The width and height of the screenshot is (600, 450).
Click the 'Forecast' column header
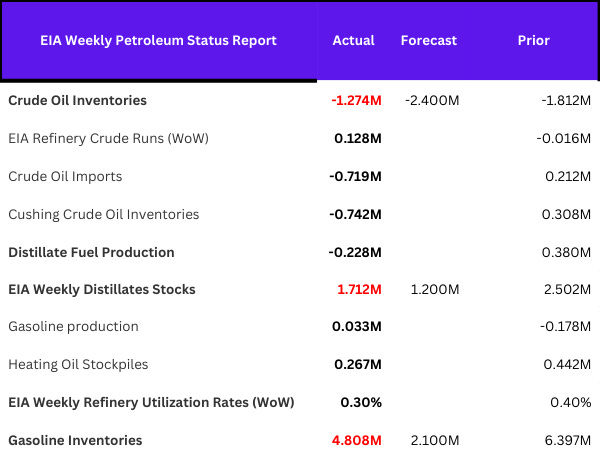click(x=429, y=41)
